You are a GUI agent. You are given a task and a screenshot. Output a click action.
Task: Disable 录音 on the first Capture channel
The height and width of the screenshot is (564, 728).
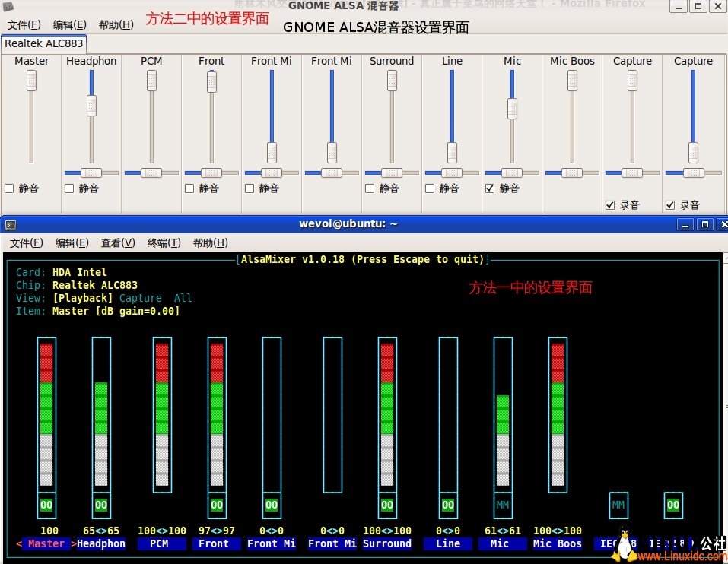(x=610, y=203)
